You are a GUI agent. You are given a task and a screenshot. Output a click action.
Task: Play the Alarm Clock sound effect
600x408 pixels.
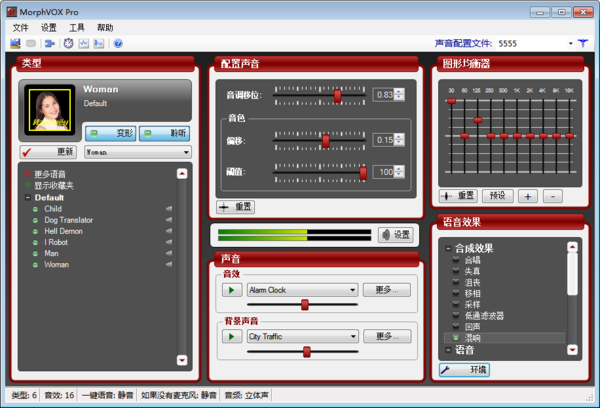coord(232,290)
